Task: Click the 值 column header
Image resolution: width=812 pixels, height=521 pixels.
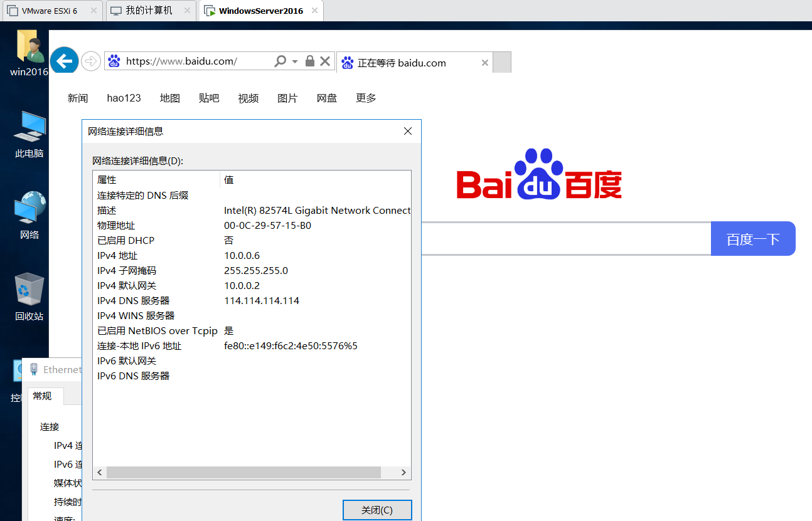Action: click(316, 179)
